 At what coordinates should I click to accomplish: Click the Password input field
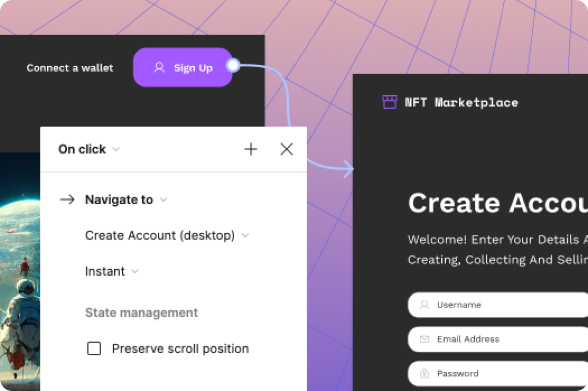click(507, 373)
